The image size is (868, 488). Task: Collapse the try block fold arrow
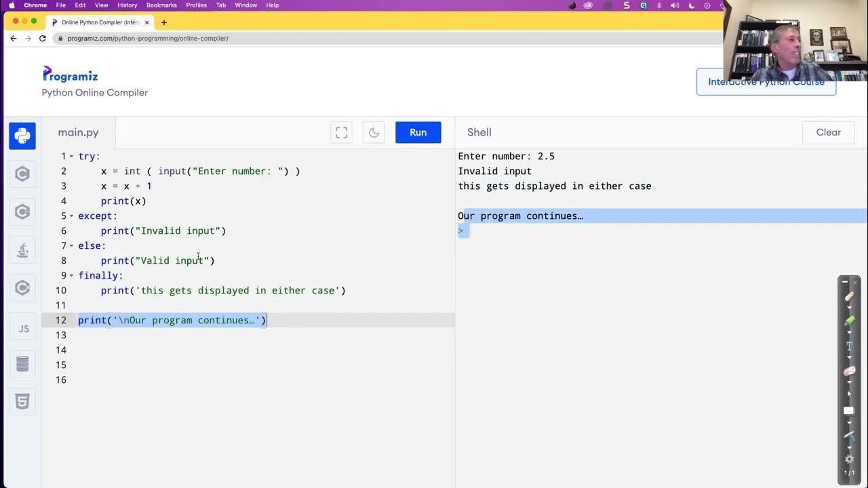(71, 157)
